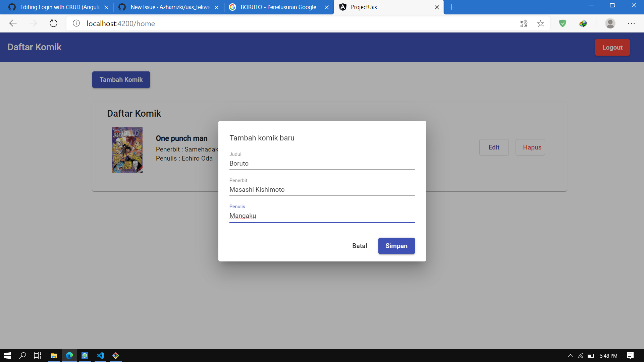
Task: Open Windows taskbar search
Action: (22, 356)
